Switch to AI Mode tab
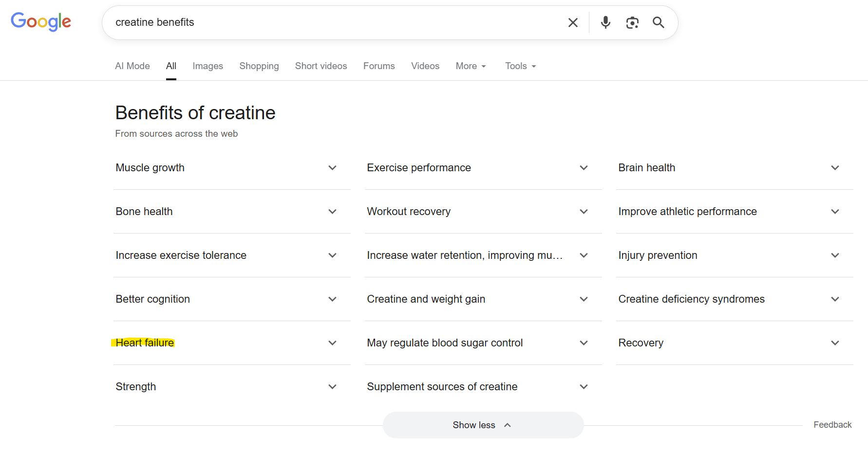 tap(132, 66)
